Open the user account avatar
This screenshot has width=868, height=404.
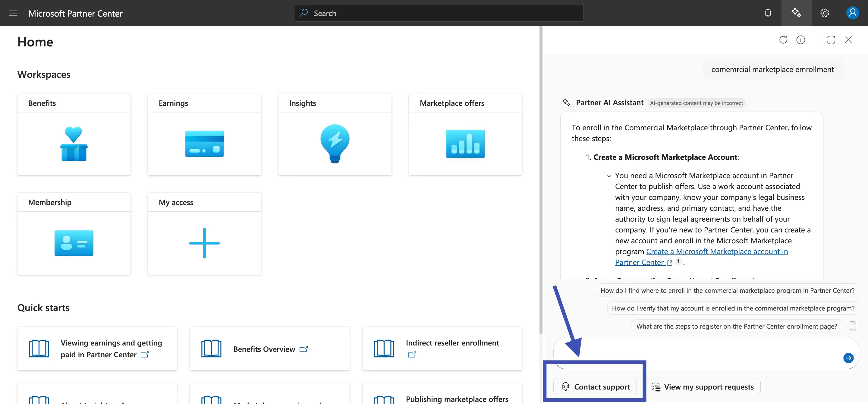click(853, 13)
